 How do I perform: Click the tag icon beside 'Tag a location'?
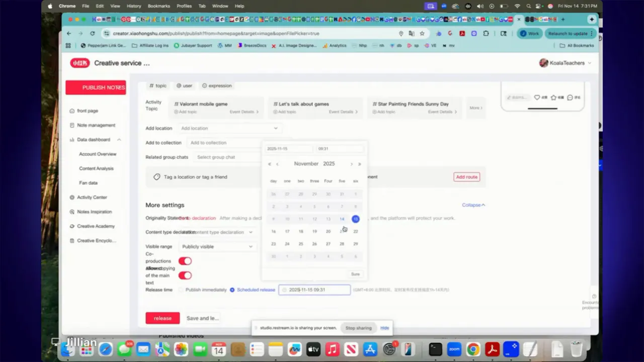click(156, 176)
